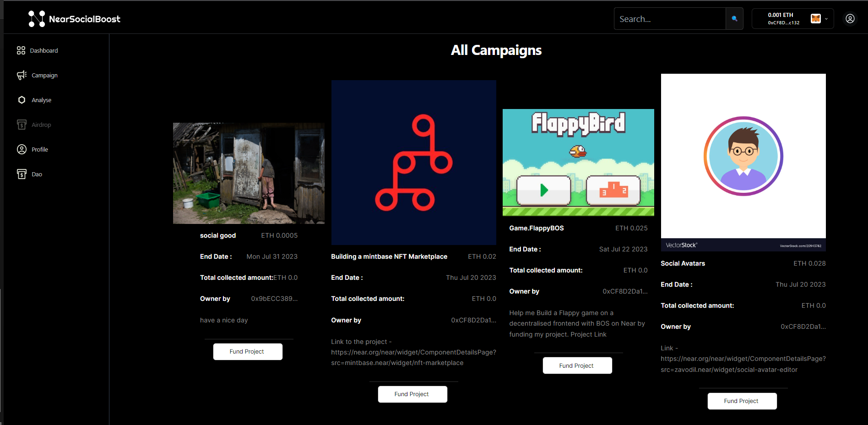
Task: Fund the mintbase NFT Marketplace project
Action: [x=412, y=394]
